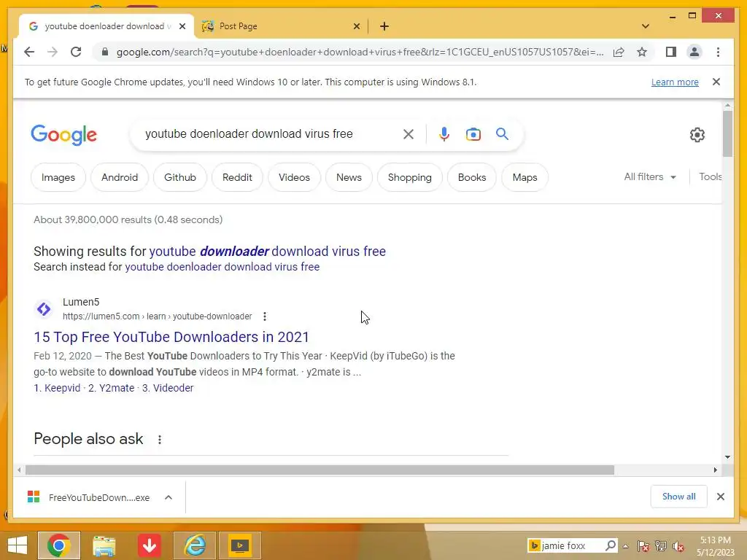747x560 pixels.
Task: Filter results by Images
Action: tap(58, 177)
